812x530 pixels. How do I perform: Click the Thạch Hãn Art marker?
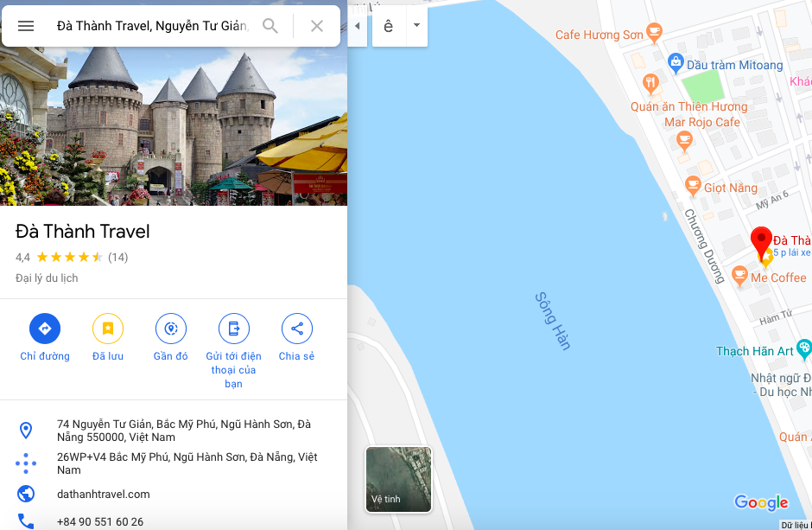coord(803,349)
